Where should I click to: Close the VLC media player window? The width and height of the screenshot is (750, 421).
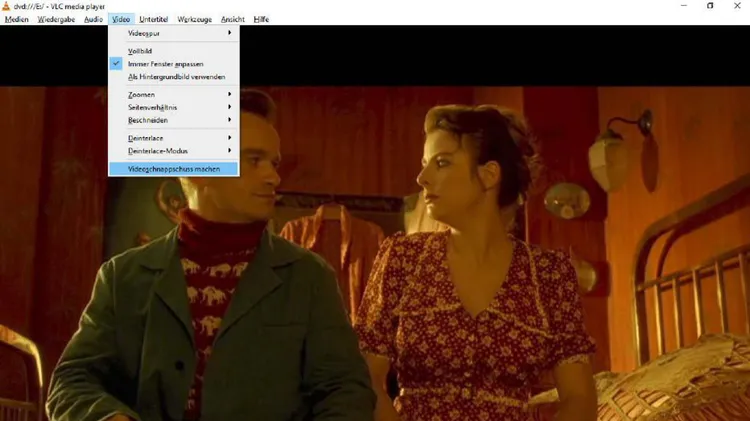(737, 6)
